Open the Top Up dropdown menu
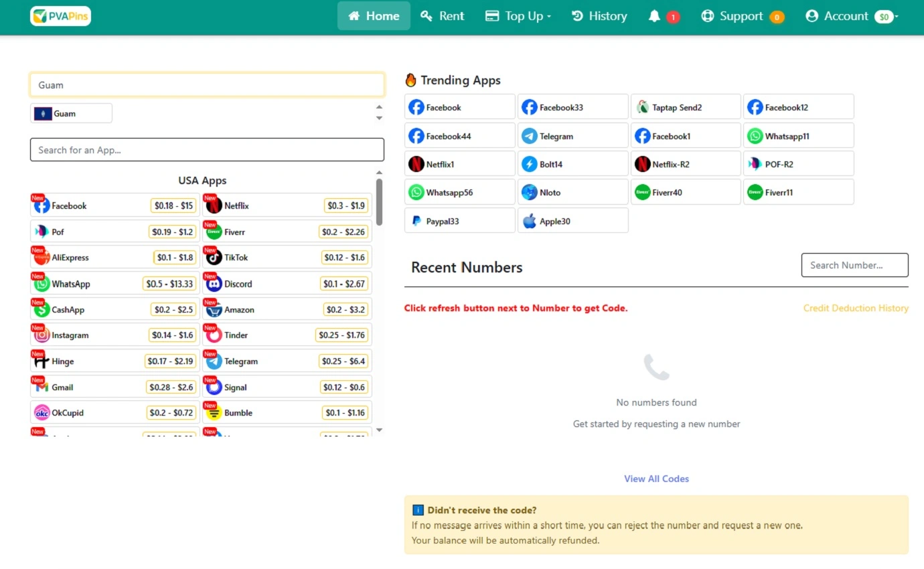Screen dimensions: 924x569 coord(518,16)
